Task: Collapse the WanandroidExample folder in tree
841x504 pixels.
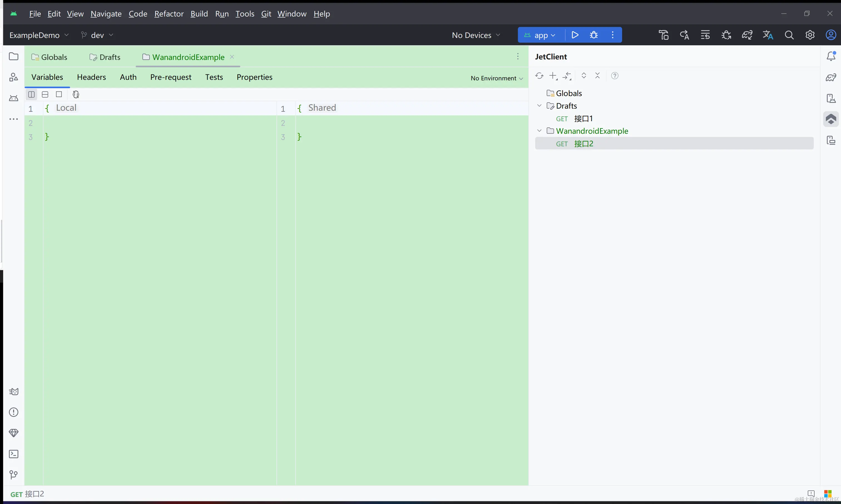Action: click(x=539, y=131)
